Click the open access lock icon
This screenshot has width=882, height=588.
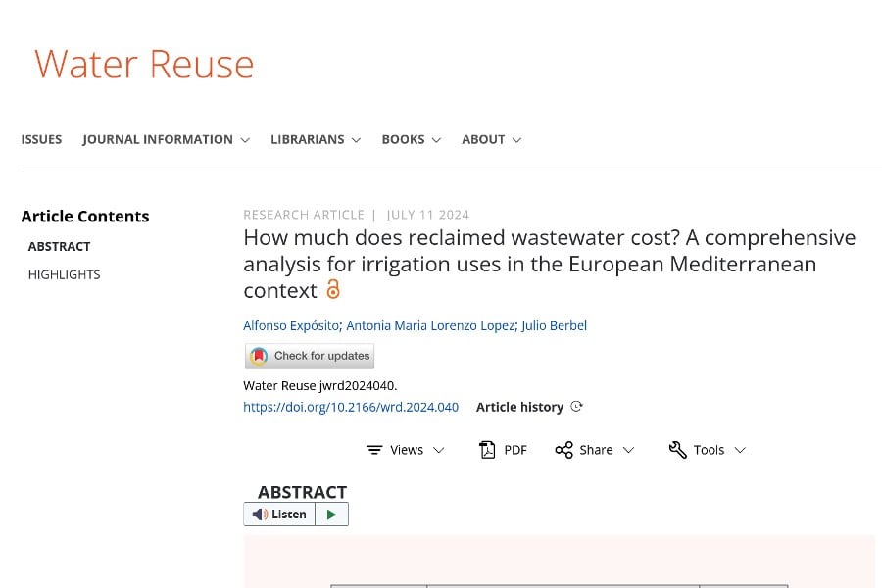tap(333, 289)
